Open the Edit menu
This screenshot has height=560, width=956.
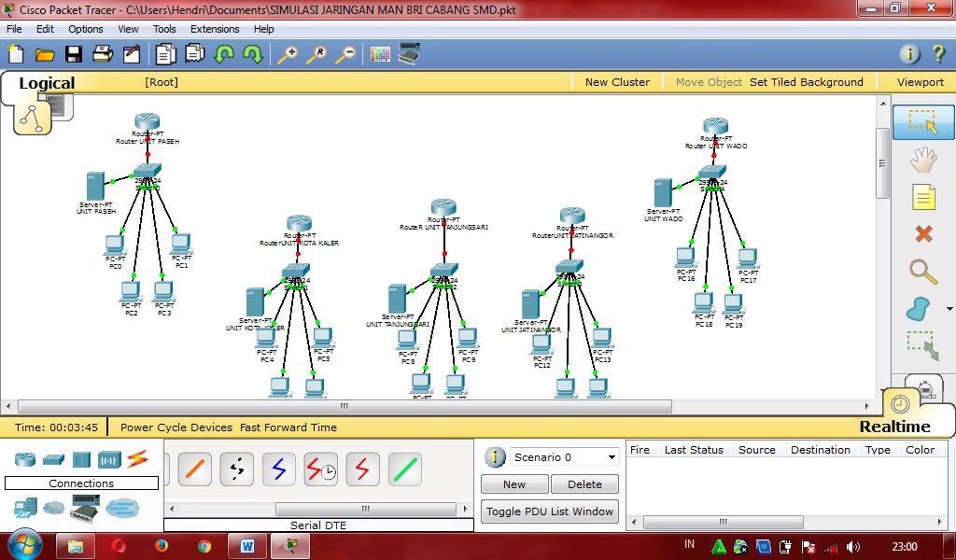tap(45, 29)
